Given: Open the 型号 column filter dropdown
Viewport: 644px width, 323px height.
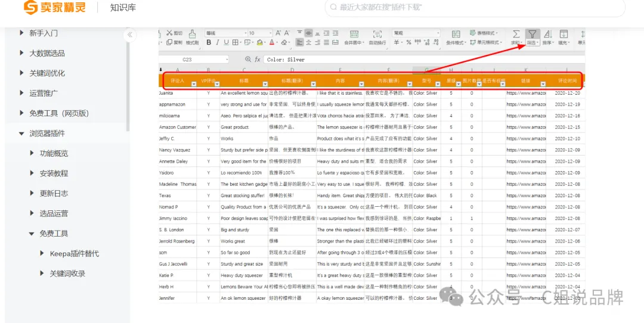Looking at the screenshot, I should coord(438,83).
